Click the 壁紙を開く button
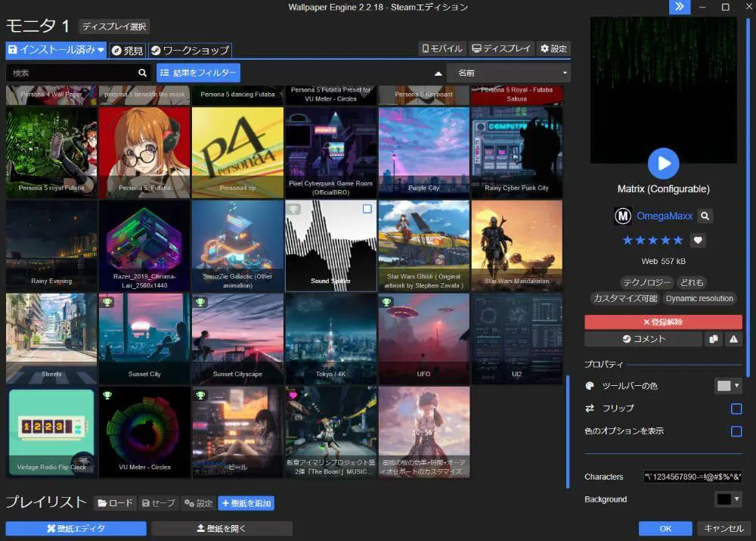This screenshot has width=756, height=541. [x=222, y=528]
